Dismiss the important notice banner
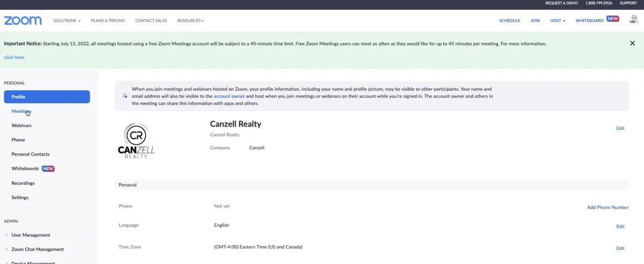 coord(632,43)
